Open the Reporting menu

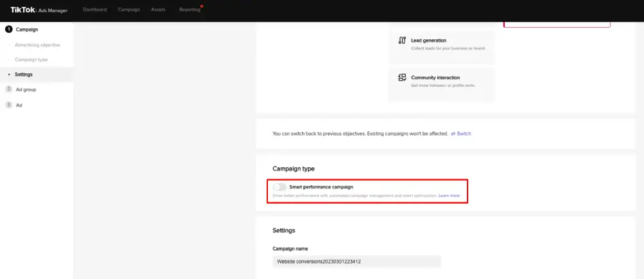click(190, 10)
